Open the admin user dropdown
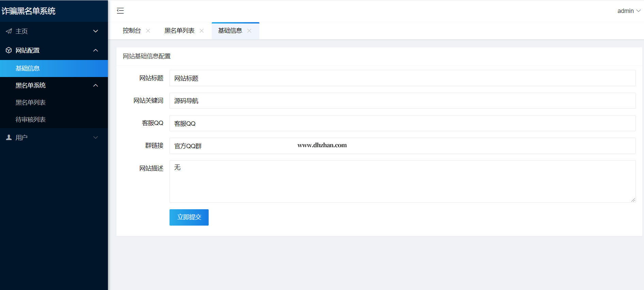Screen dimensions: 644x290 629,11
